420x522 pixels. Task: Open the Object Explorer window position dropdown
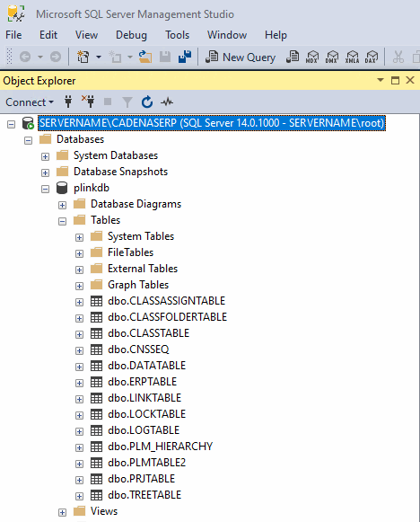[x=381, y=80]
